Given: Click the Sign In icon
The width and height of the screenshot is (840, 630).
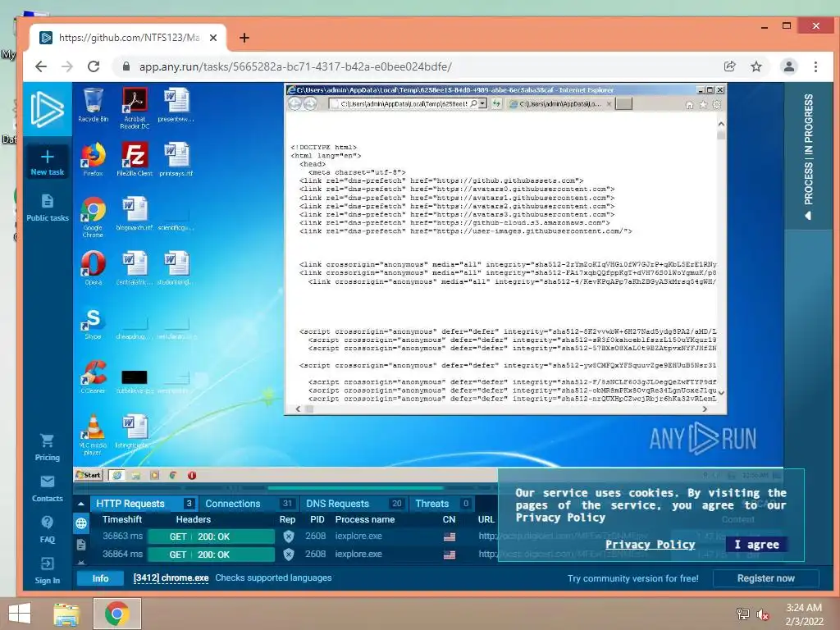Looking at the screenshot, I should [47, 564].
